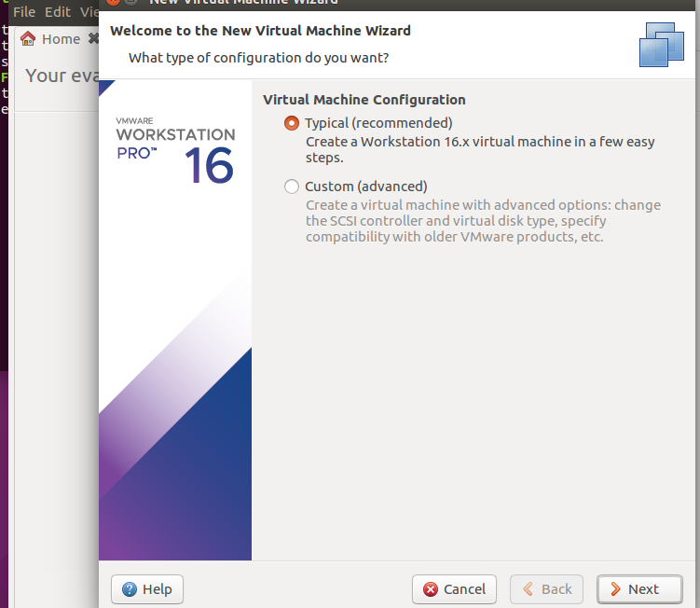Open the Edit menu in VMware window
Screen dimensions: 700x608
58,12
